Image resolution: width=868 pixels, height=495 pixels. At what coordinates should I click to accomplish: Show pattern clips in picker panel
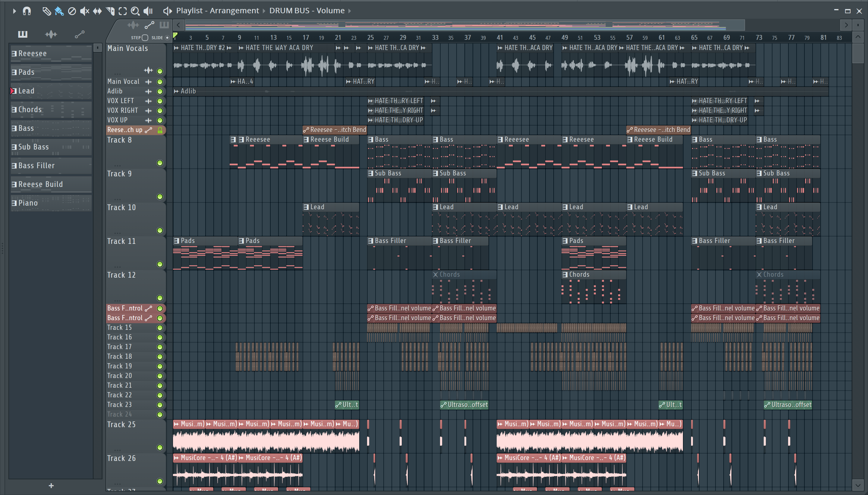pyautogui.click(x=23, y=34)
